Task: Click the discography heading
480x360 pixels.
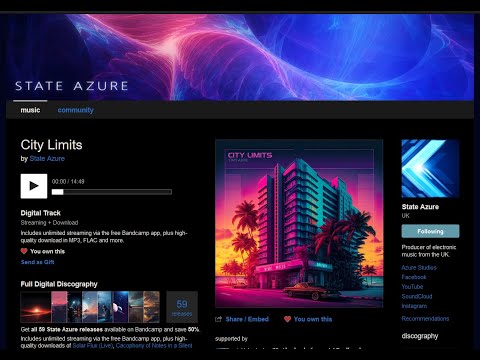Action: [x=420, y=336]
